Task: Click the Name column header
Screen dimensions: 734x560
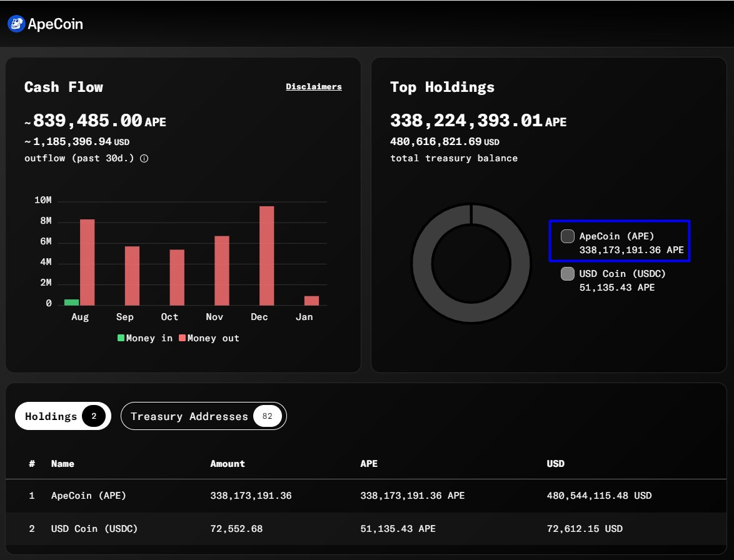Action: point(63,464)
